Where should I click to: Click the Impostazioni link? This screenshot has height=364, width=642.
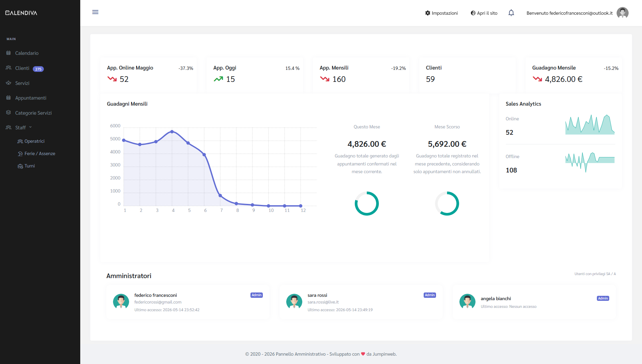(445, 13)
